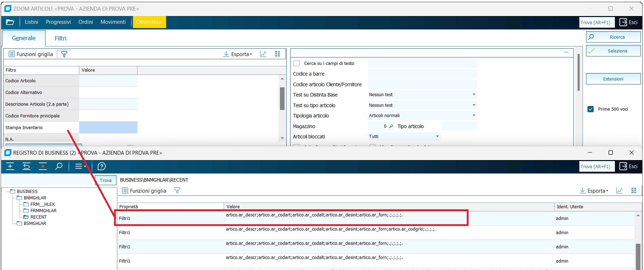Click Esci in the Zoom Articoli window

(x=628, y=22)
